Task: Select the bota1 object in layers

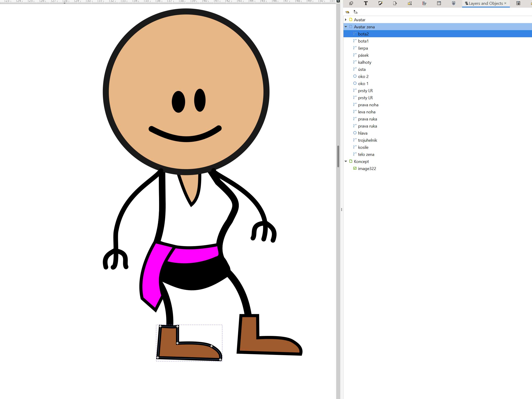Action: (363, 41)
